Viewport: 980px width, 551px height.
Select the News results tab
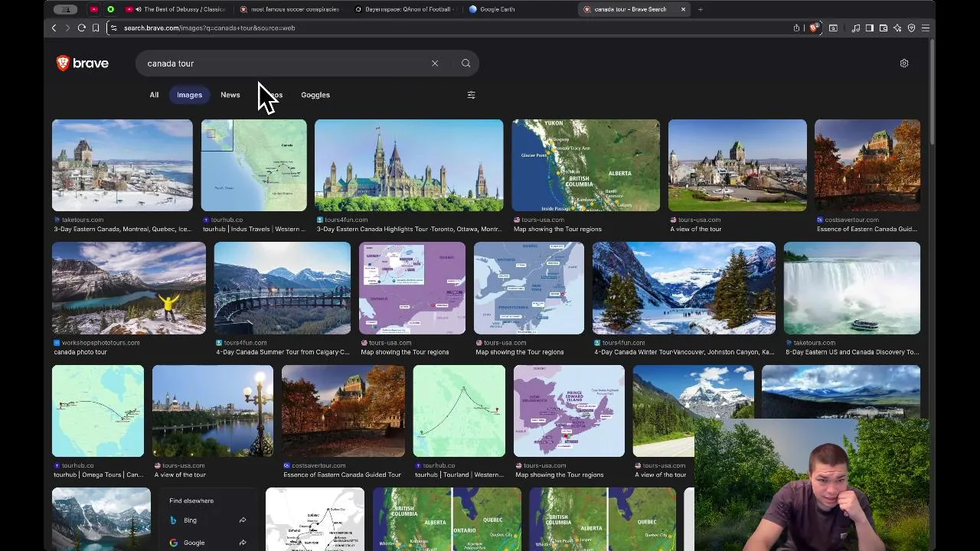coord(230,95)
